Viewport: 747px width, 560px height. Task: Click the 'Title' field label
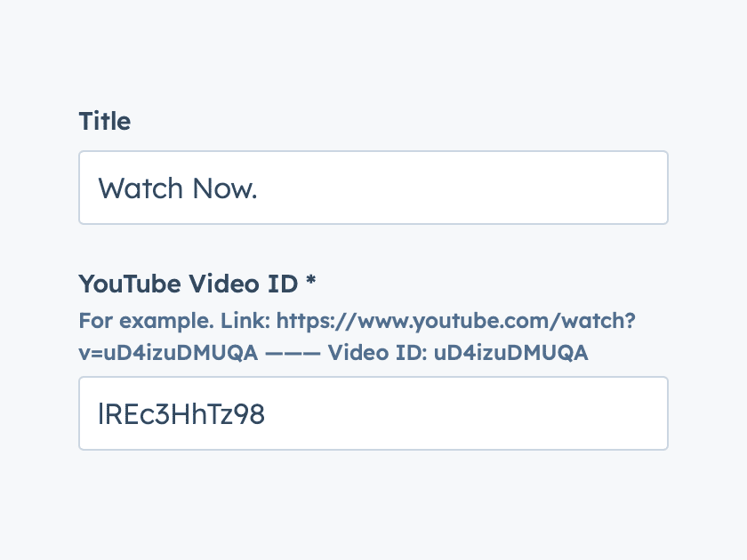click(x=104, y=121)
